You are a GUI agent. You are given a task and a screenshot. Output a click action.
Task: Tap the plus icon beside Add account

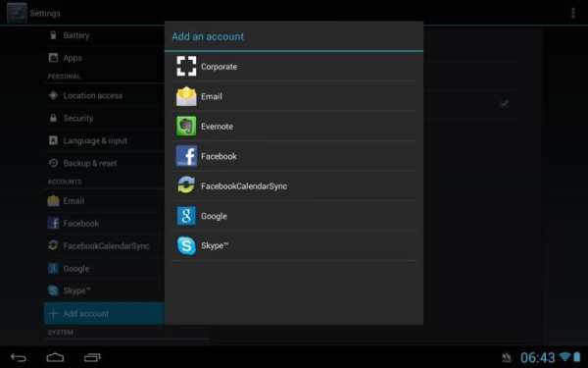click(x=53, y=313)
